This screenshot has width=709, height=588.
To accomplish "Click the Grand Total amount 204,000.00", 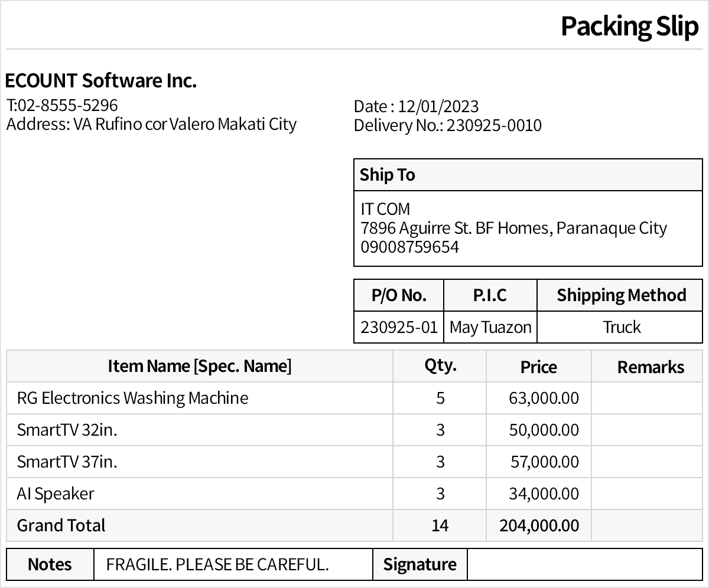I will click(x=539, y=525).
